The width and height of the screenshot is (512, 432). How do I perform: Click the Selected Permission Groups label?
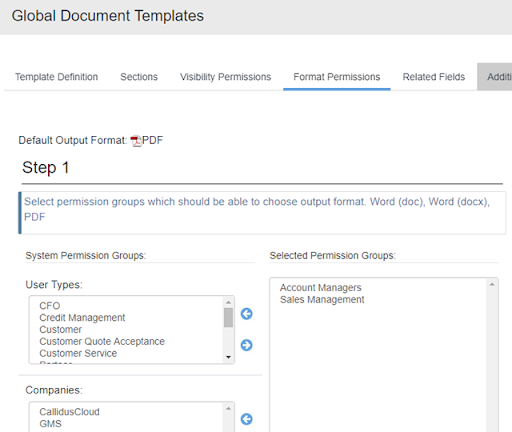[332, 256]
